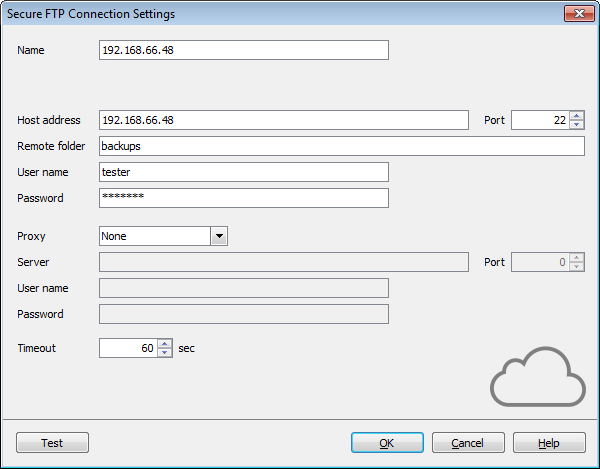Click the Test connection button
The image size is (600, 469).
click(x=52, y=443)
